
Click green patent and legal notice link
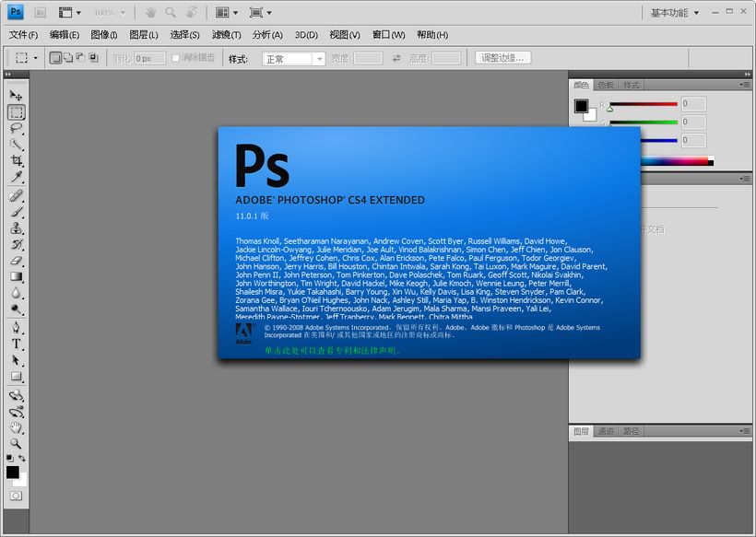(x=332, y=351)
